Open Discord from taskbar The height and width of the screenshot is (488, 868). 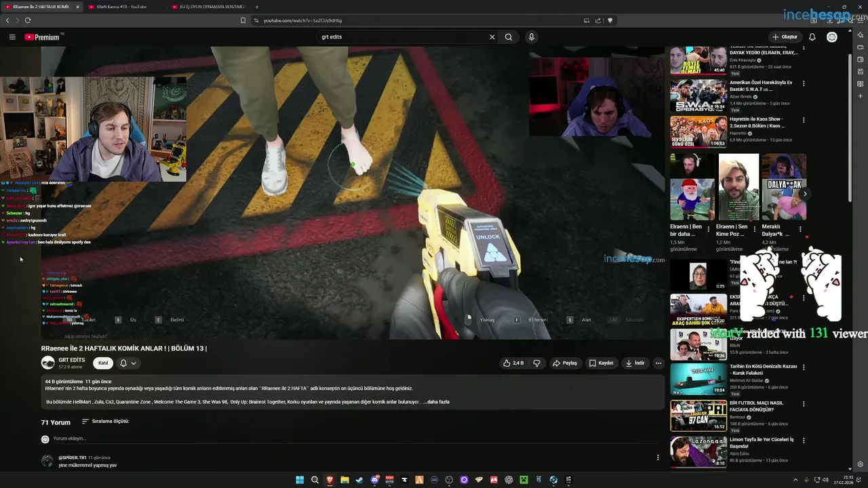tap(374, 480)
